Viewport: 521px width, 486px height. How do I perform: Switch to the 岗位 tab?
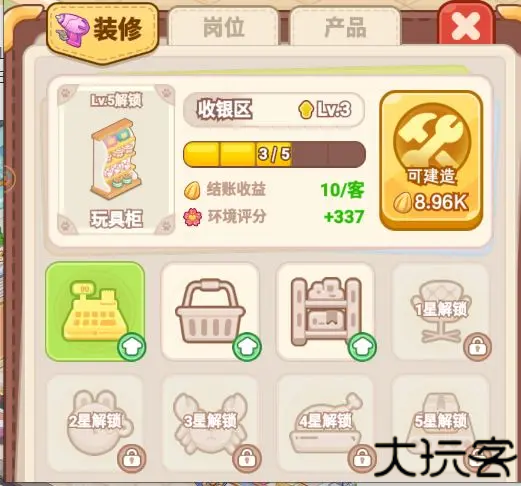point(223,27)
